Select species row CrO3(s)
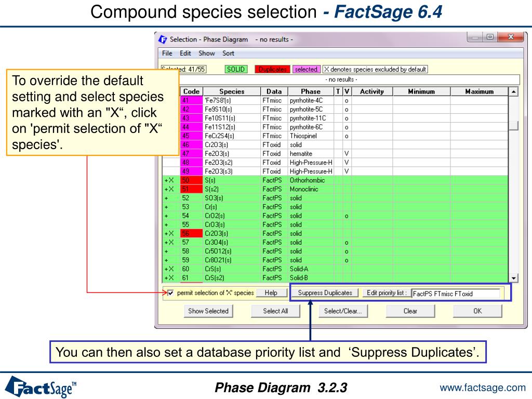Viewport: 532px width, 399px height. pyautogui.click(x=336, y=224)
